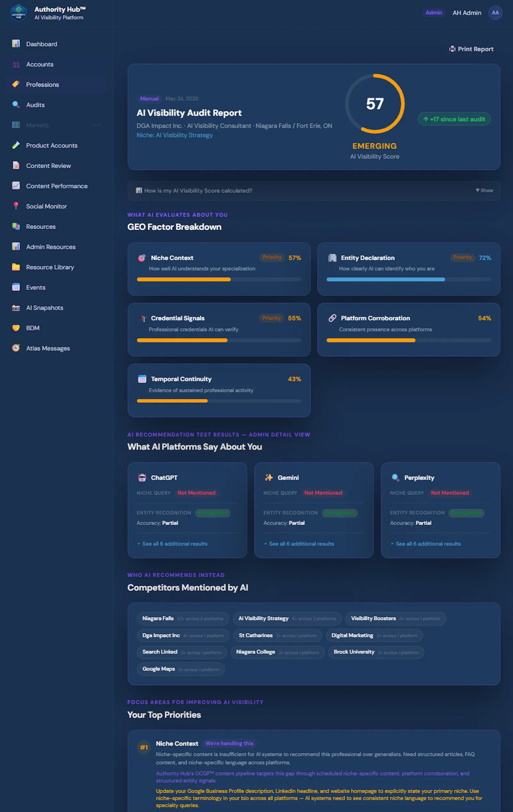Image resolution: width=513 pixels, height=812 pixels.
Task: Click the Brock University competitor chip
Action: [376, 652]
